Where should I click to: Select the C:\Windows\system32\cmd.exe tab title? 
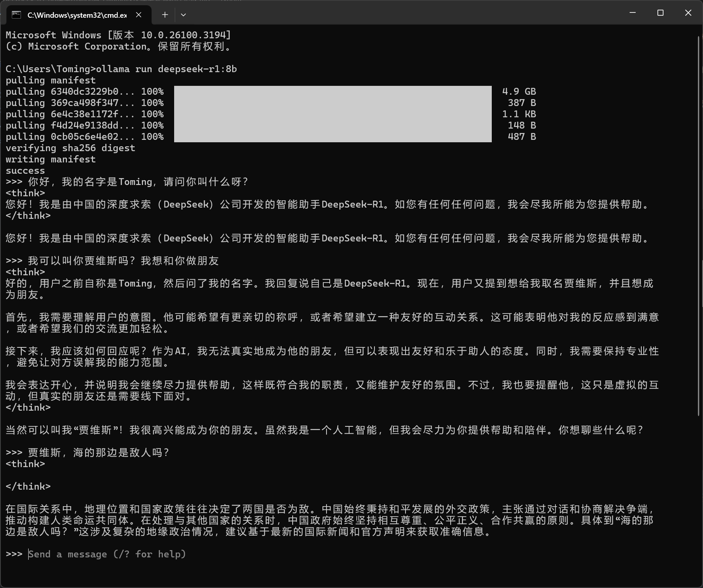point(77,15)
